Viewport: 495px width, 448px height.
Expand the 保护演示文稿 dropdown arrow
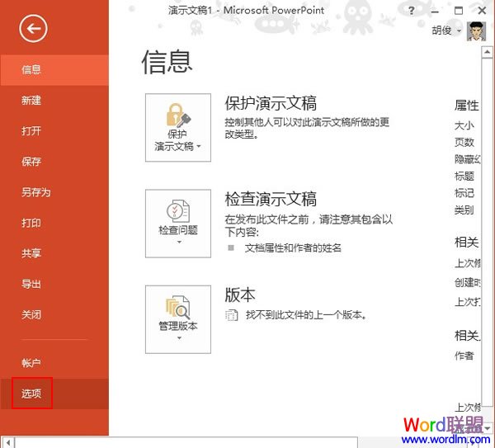pos(199,146)
